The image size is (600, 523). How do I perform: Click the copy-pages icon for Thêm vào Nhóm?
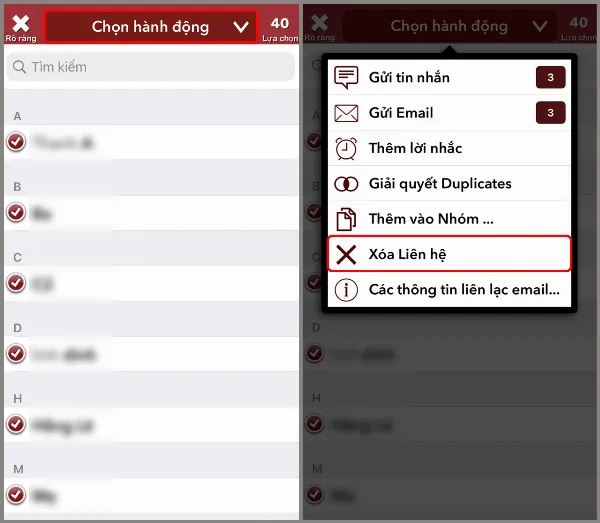click(346, 219)
